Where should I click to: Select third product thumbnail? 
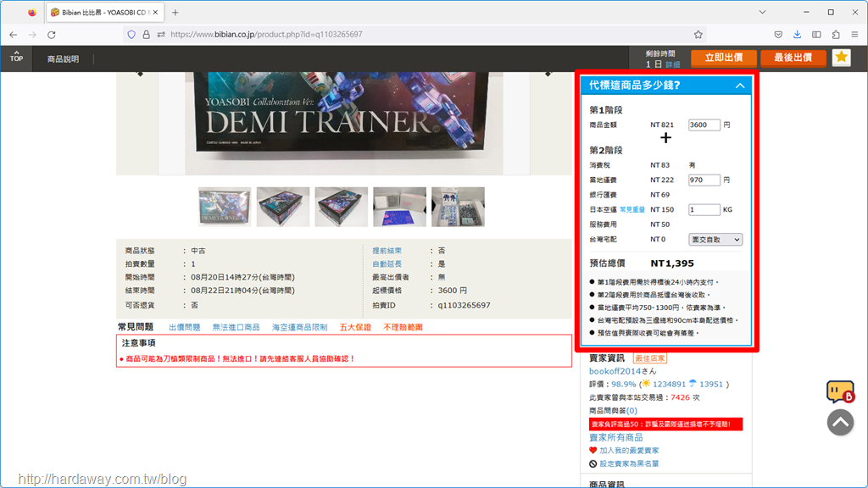pyautogui.click(x=341, y=207)
